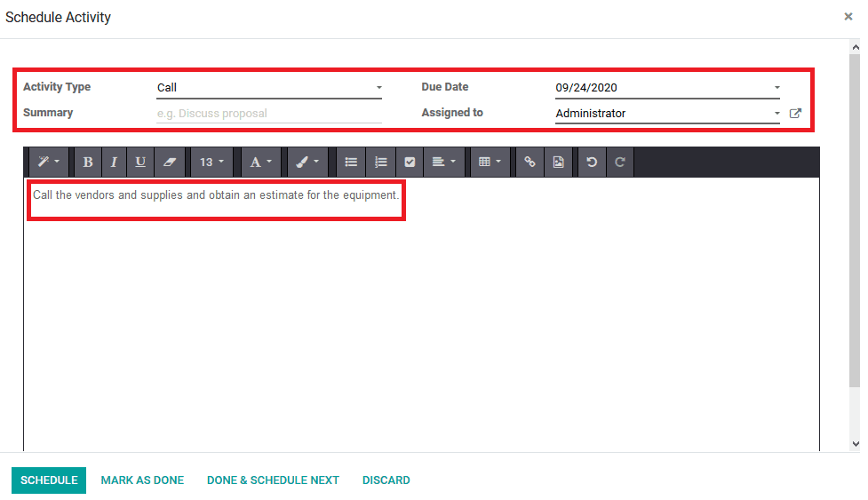This screenshot has width=868, height=500.
Task: Expand the Activity Type dropdown
Action: tap(379, 87)
